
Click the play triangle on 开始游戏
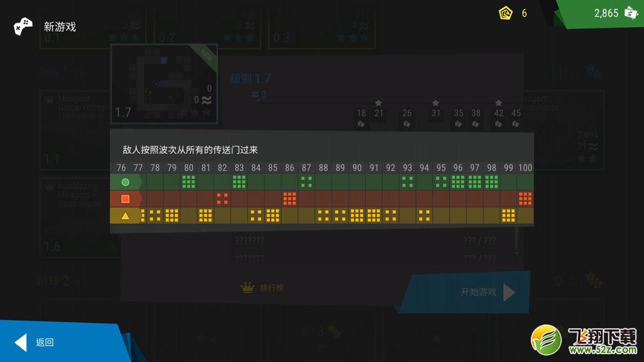point(509,292)
